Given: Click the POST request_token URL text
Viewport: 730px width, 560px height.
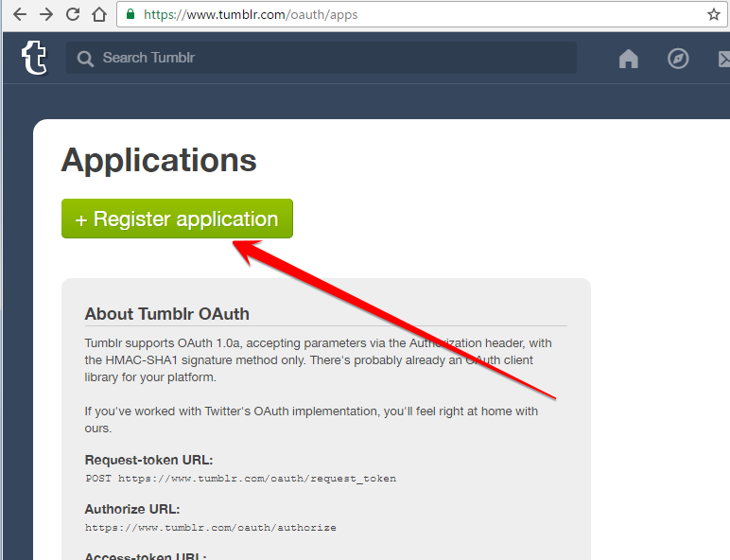Looking at the screenshot, I should tap(241, 479).
